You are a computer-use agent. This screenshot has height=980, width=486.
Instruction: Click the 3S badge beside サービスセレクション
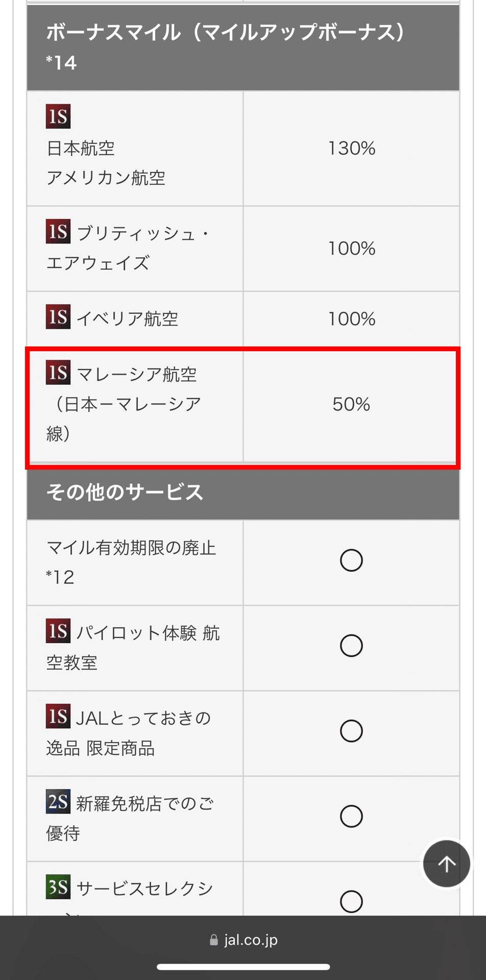pos(58,887)
